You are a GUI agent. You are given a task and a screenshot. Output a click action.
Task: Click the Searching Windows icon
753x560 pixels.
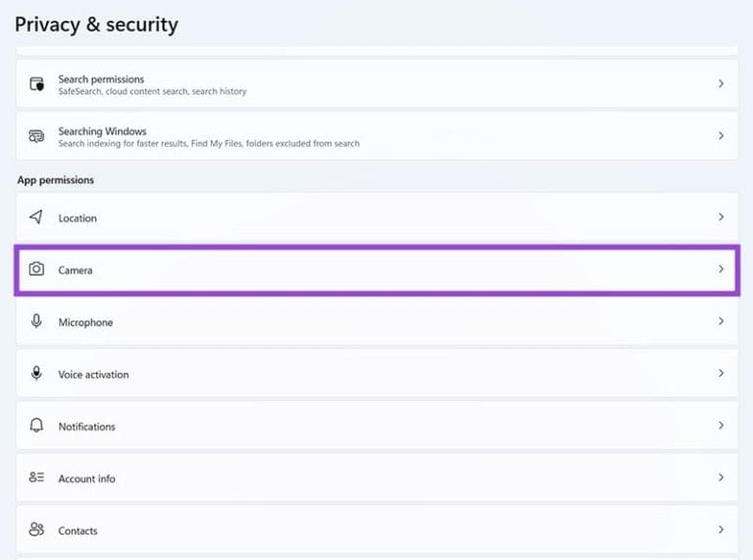pos(36,136)
